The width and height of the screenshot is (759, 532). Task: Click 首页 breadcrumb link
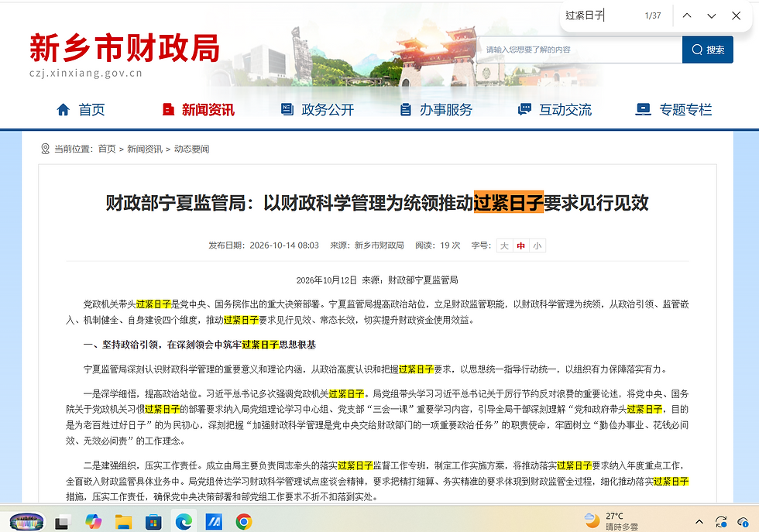[107, 149]
